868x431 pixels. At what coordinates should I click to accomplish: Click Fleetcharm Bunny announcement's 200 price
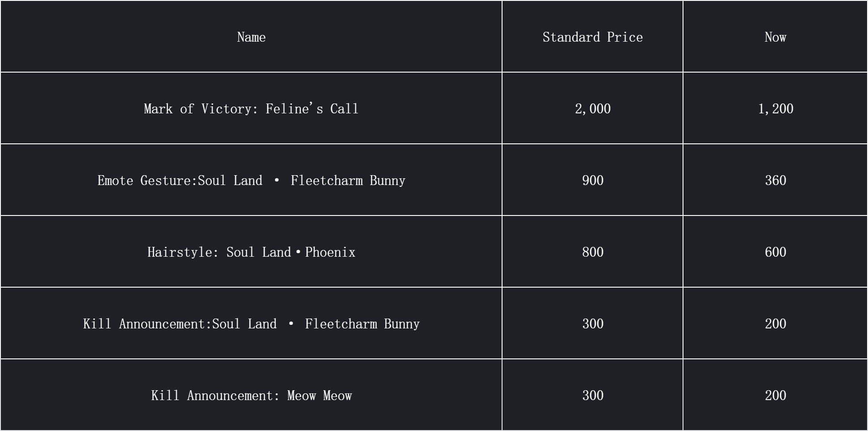click(x=775, y=324)
